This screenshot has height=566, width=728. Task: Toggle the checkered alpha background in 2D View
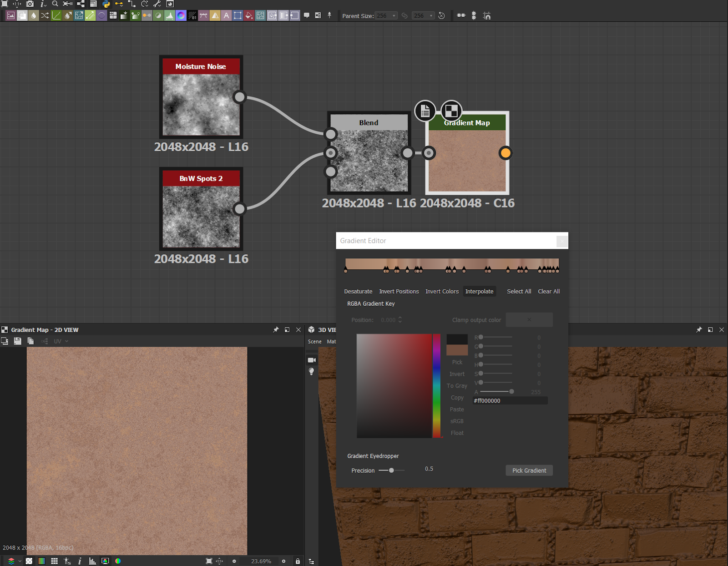(x=29, y=561)
